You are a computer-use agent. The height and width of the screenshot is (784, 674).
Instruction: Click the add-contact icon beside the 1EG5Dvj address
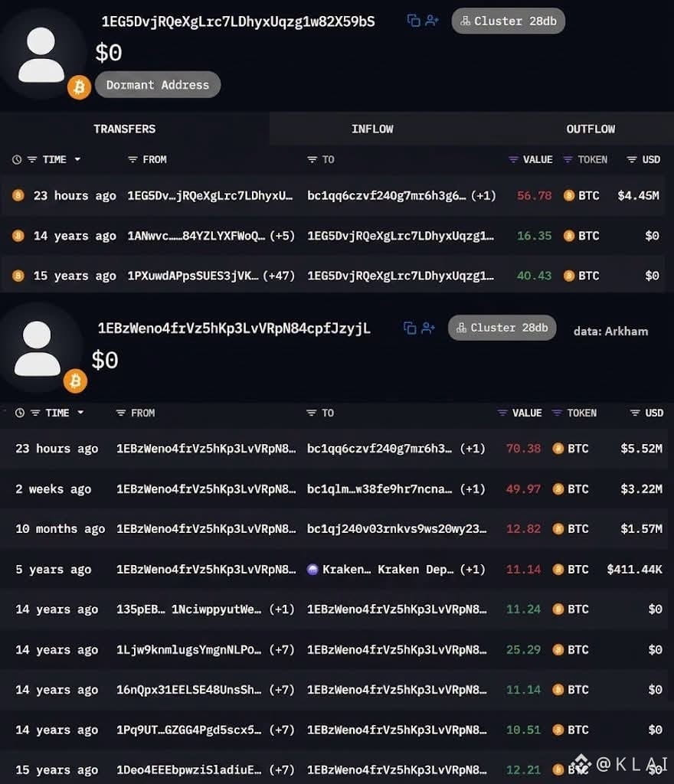(x=431, y=21)
